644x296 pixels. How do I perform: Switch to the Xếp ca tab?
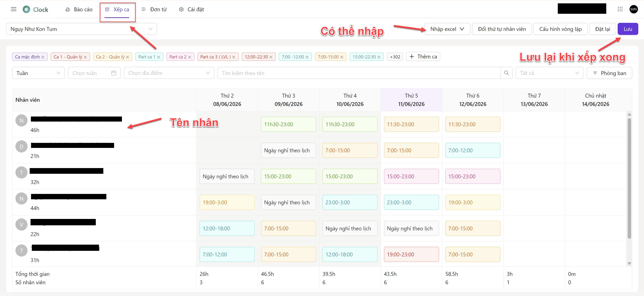point(117,10)
